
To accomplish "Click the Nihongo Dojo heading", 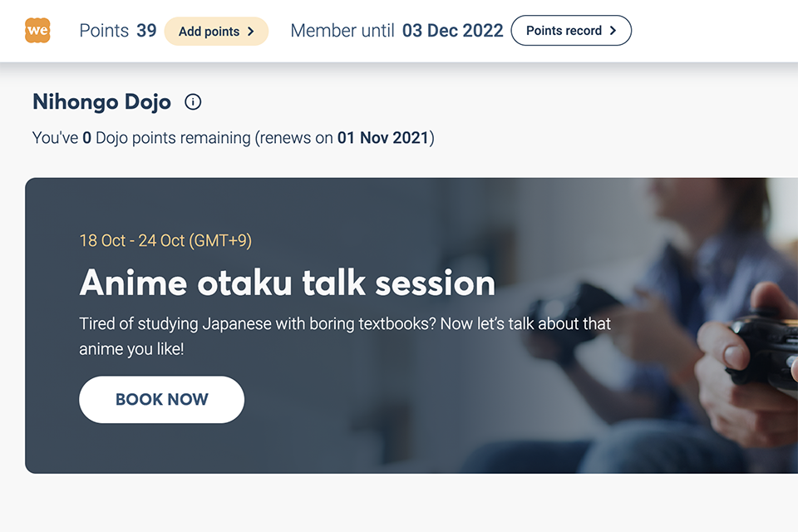I will 101,102.
